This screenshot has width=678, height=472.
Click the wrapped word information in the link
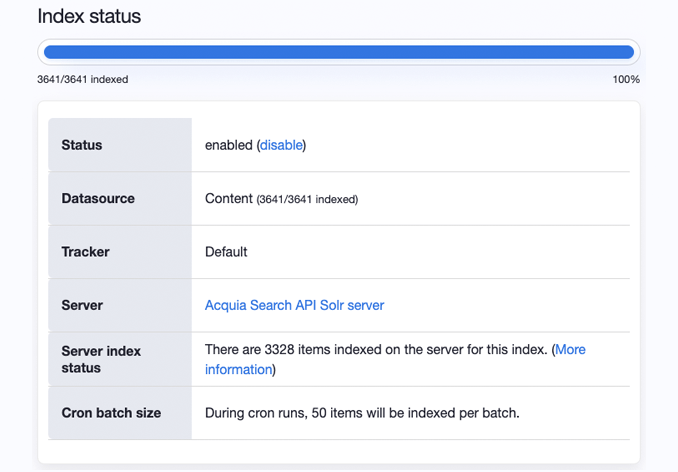tap(238, 369)
